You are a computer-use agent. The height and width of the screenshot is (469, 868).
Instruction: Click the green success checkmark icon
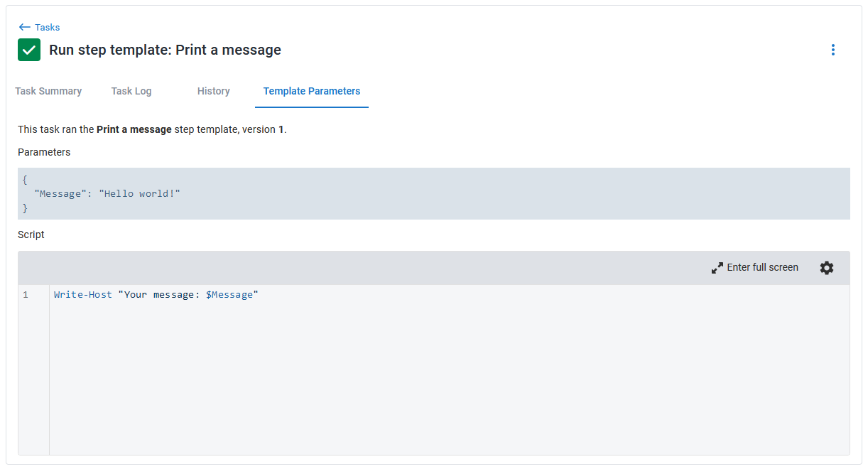pyautogui.click(x=29, y=50)
